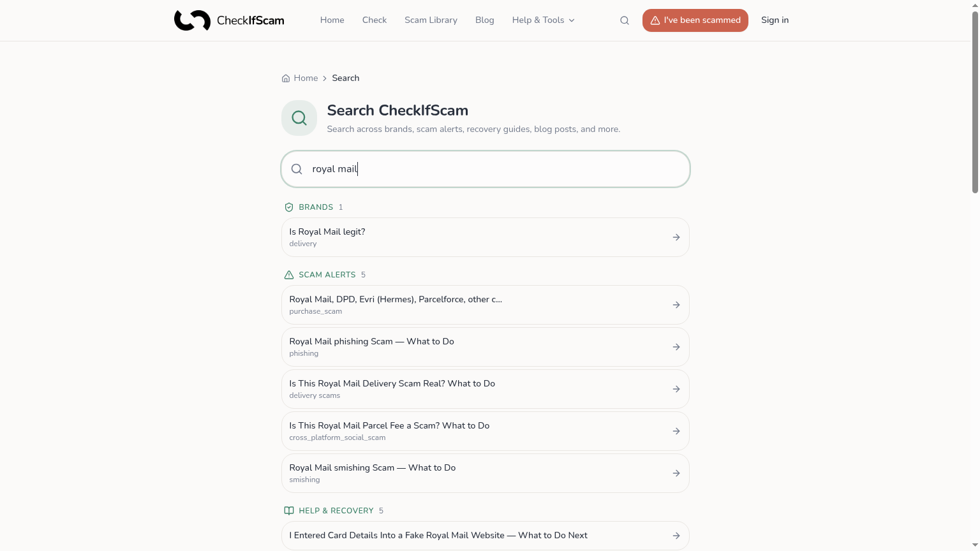Open Royal Mail, DPD, Evri (Hermes) result
Image resolution: width=980 pixels, height=551 pixels.
[486, 305]
